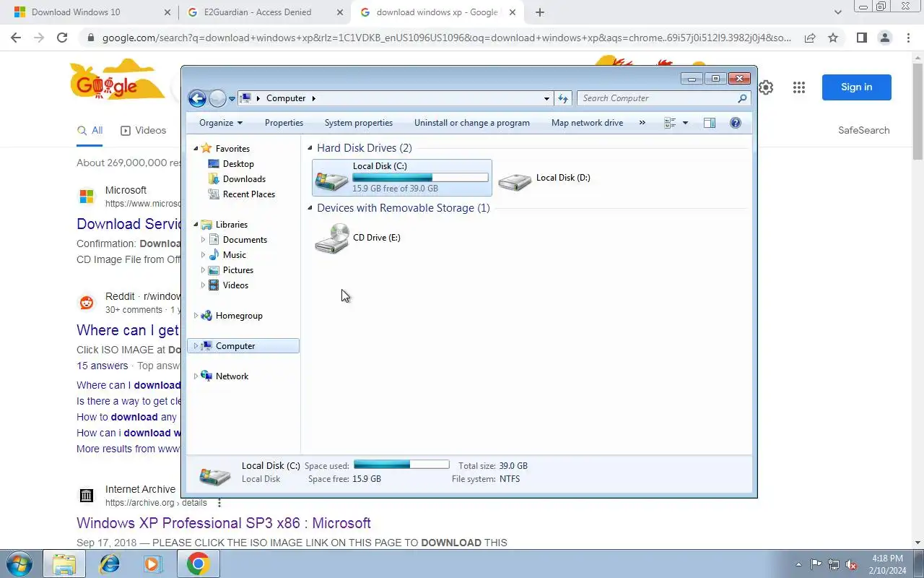Collapse the Hard Disk Drives group

pos(310,148)
